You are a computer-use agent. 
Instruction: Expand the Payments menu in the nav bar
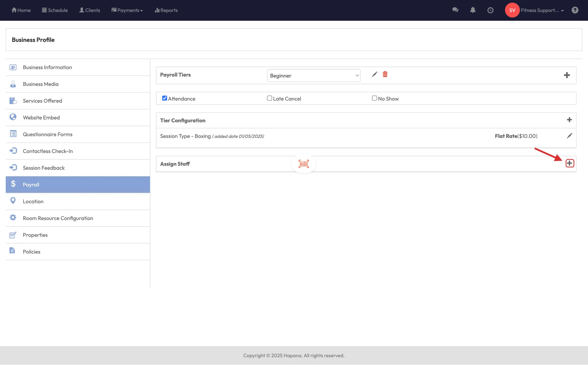tap(127, 10)
